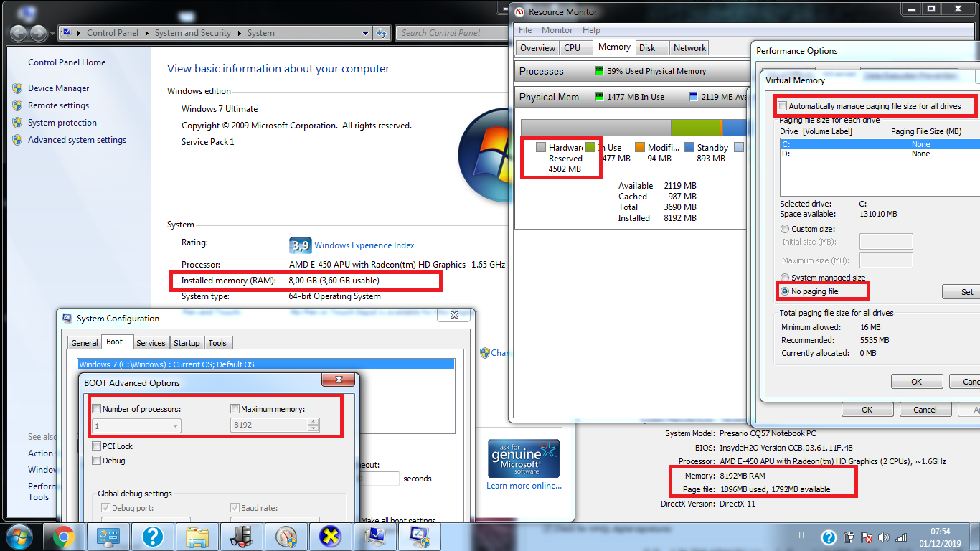The image size is (980, 551).
Task: Switch to the Startup tab in System Configuration
Action: click(x=187, y=343)
